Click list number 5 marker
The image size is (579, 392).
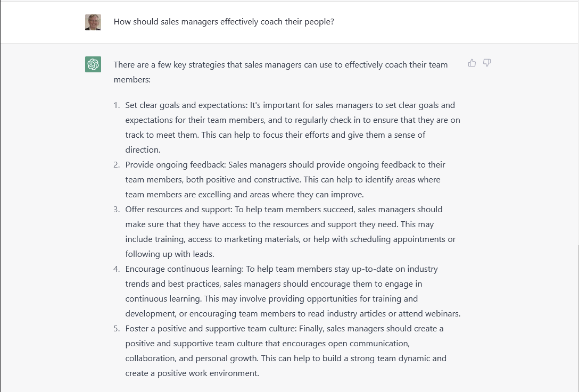(117, 329)
